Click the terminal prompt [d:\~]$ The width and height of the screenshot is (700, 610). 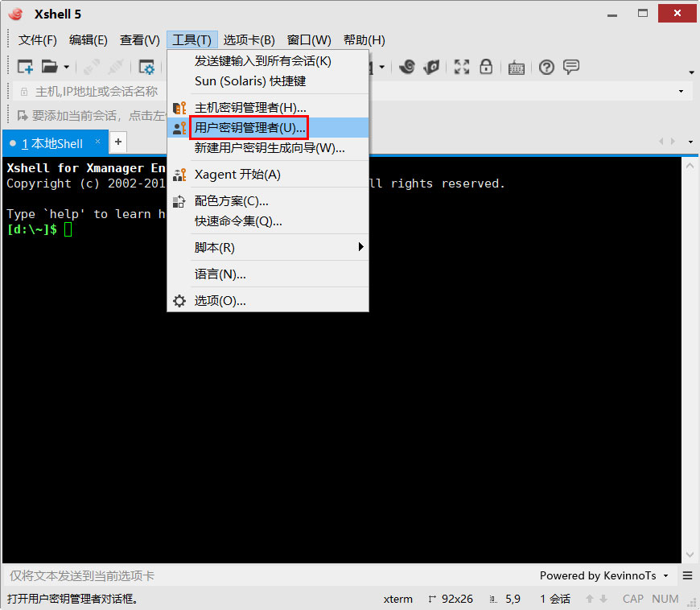(x=32, y=229)
